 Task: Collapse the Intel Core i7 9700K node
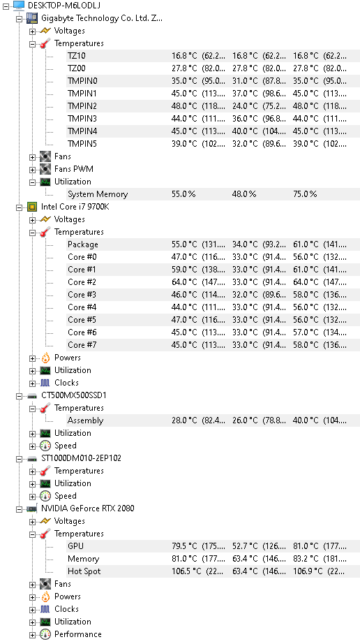point(19,207)
